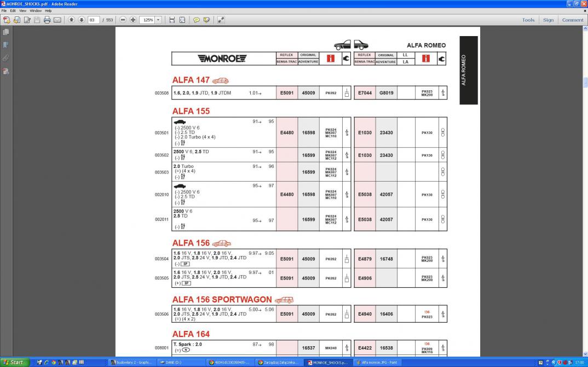
Task: Open the zoom level dropdown arrow
Action: pyautogui.click(x=158, y=20)
